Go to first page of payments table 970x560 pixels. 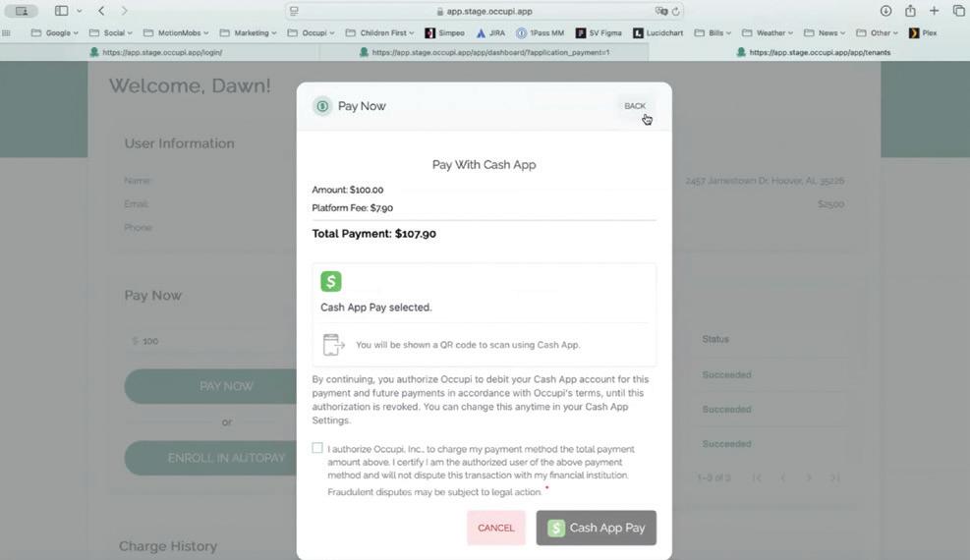click(x=757, y=477)
